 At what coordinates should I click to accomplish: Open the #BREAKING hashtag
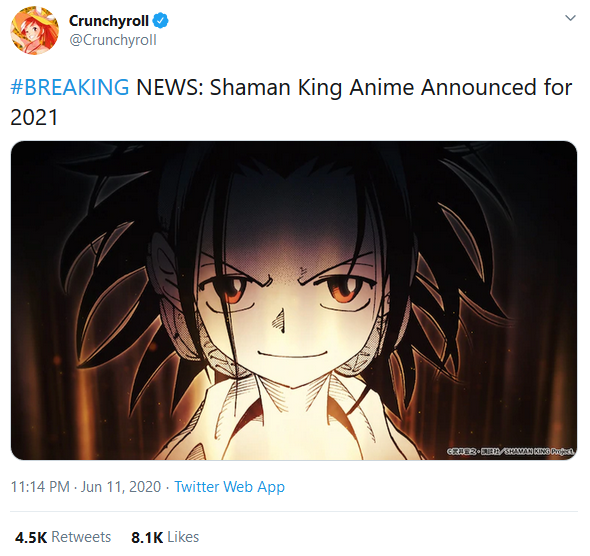tap(70, 87)
